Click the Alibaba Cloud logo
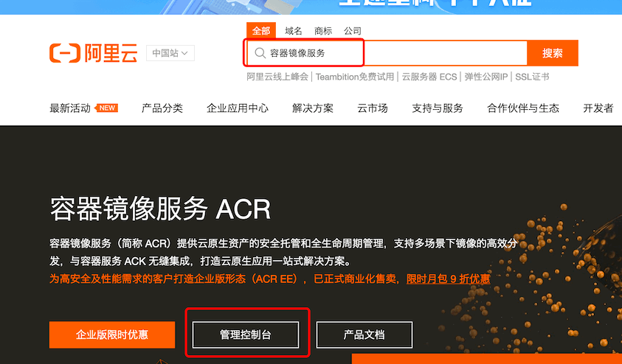This screenshot has height=364, width=622. pyautogui.click(x=93, y=53)
